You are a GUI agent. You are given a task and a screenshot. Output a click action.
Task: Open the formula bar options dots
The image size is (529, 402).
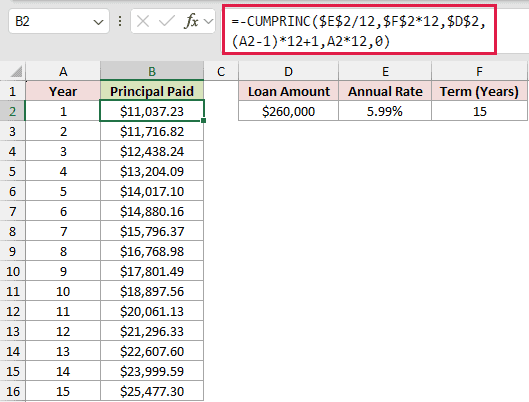(x=120, y=21)
